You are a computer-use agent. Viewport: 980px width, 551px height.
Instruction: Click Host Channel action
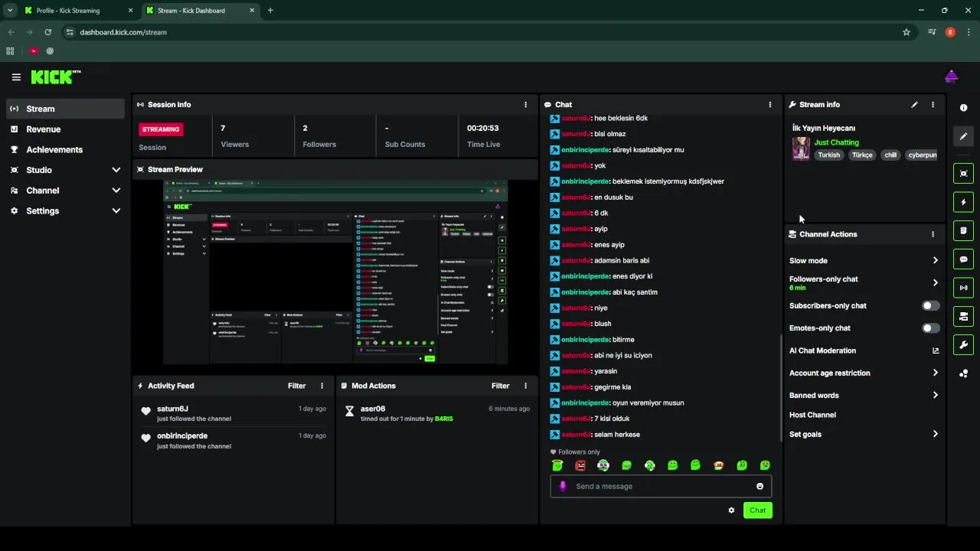click(x=812, y=415)
